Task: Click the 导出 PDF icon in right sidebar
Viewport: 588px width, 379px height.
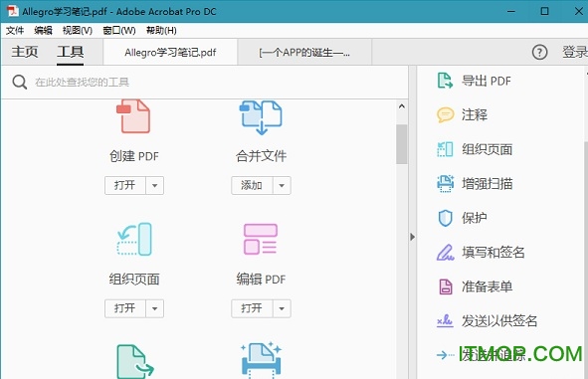Action: click(x=445, y=81)
